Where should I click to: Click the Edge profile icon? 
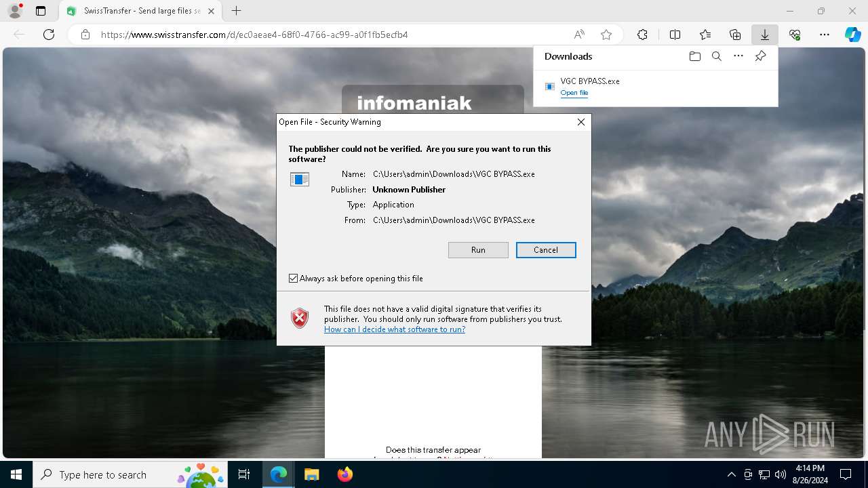pyautogui.click(x=14, y=11)
